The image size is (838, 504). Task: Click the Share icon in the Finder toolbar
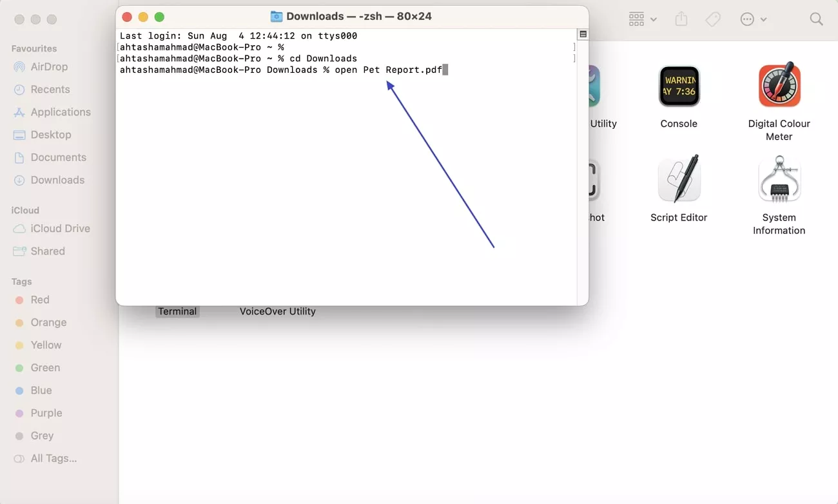pyautogui.click(x=681, y=19)
